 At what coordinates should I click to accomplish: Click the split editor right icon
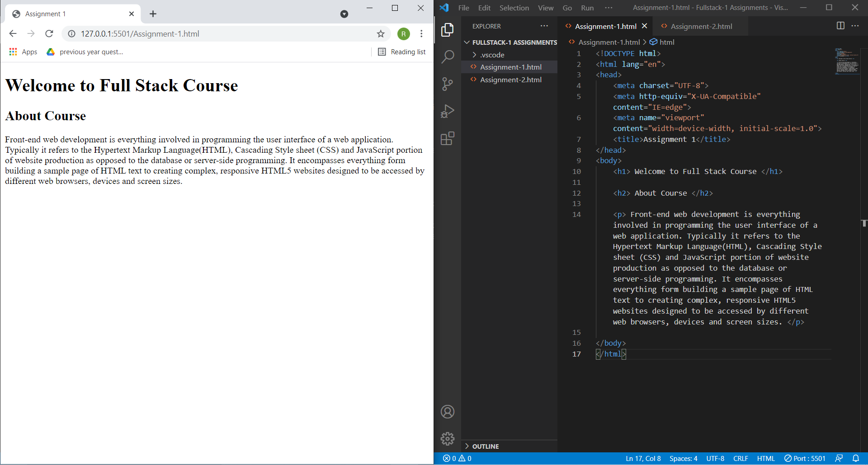[x=840, y=26]
